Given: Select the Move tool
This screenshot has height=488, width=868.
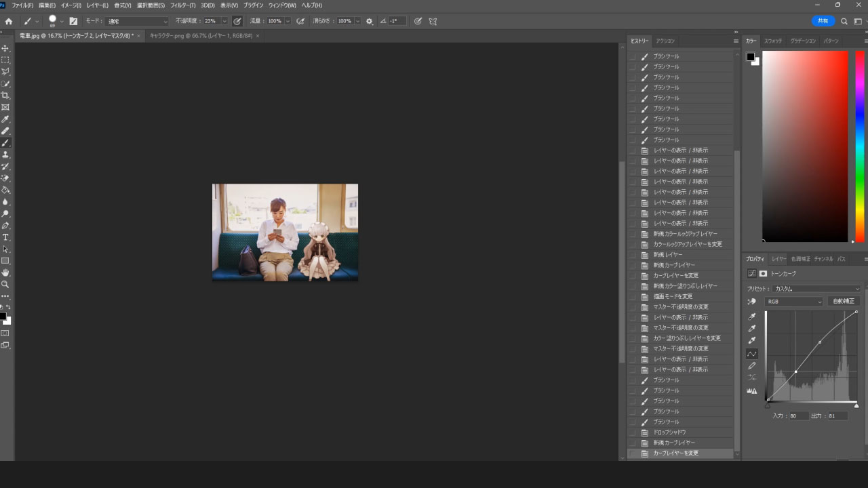Looking at the screenshot, I should [5, 48].
